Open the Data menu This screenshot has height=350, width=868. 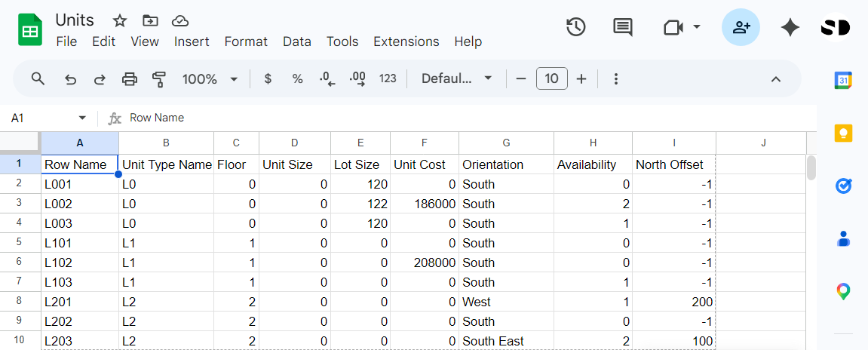(297, 41)
